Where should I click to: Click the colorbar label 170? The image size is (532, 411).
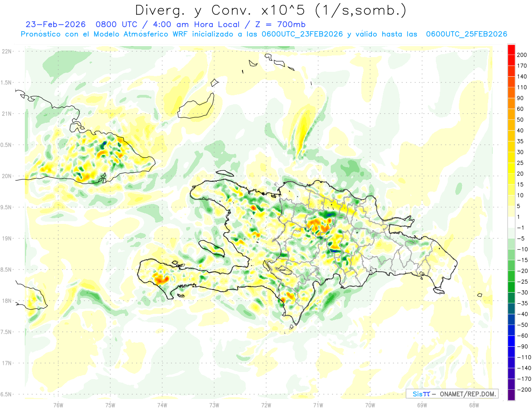point(522,66)
